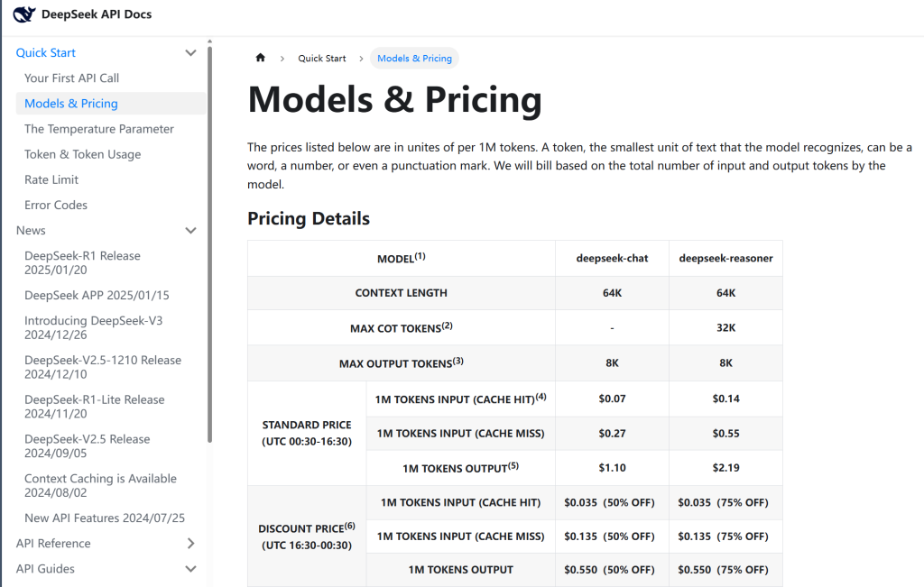
Task: Click the home icon in breadcrumb
Action: point(261,58)
